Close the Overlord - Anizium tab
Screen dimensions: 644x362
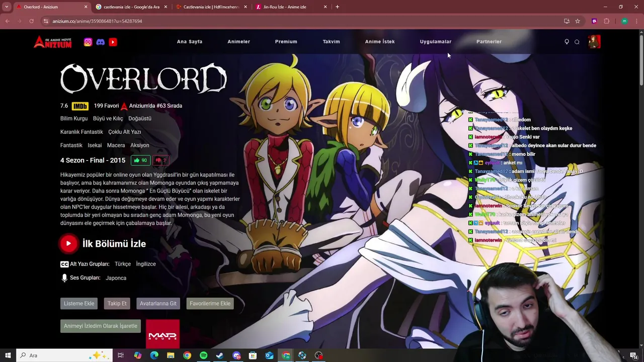click(86, 7)
